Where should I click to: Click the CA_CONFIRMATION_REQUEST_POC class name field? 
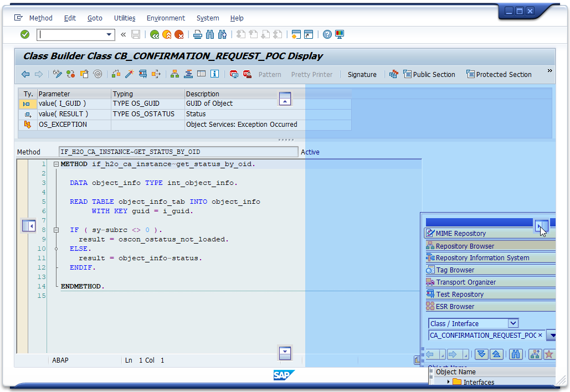(x=487, y=336)
